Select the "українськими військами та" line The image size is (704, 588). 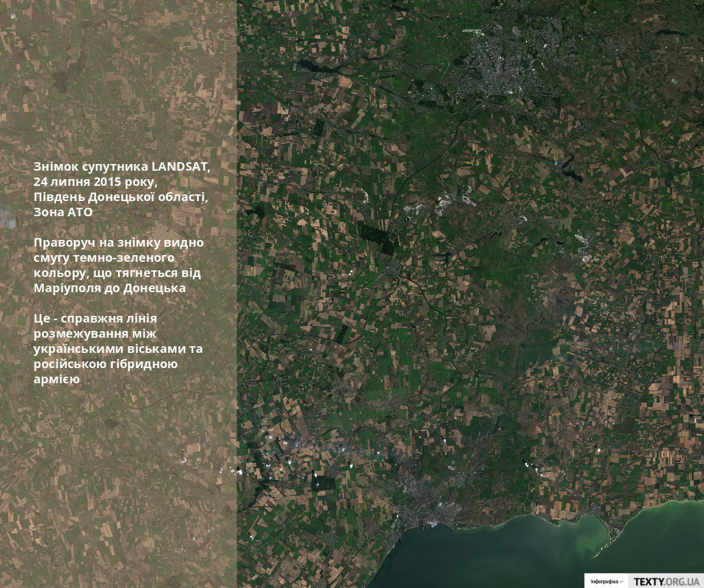point(118,349)
